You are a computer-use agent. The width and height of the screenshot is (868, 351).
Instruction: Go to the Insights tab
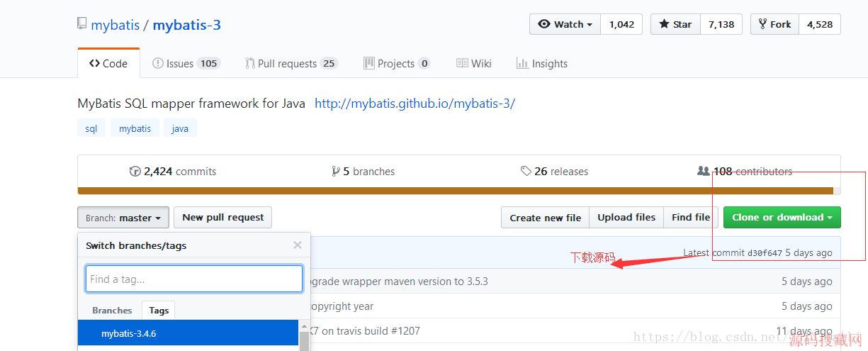[542, 64]
